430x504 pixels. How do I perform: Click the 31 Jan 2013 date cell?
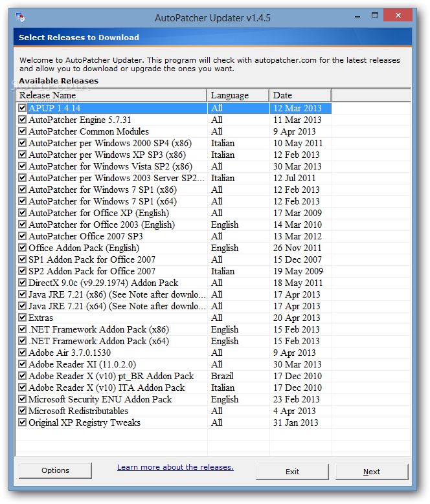(x=295, y=422)
